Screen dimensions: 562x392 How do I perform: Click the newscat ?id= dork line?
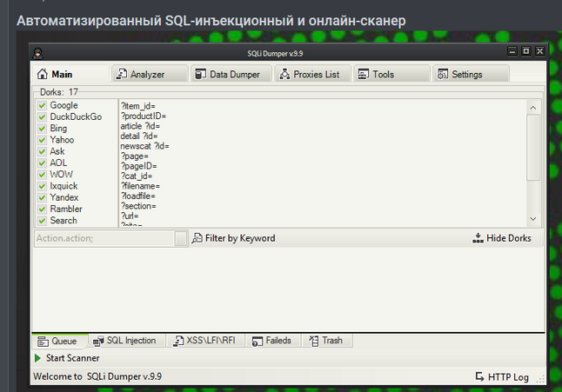[144, 146]
